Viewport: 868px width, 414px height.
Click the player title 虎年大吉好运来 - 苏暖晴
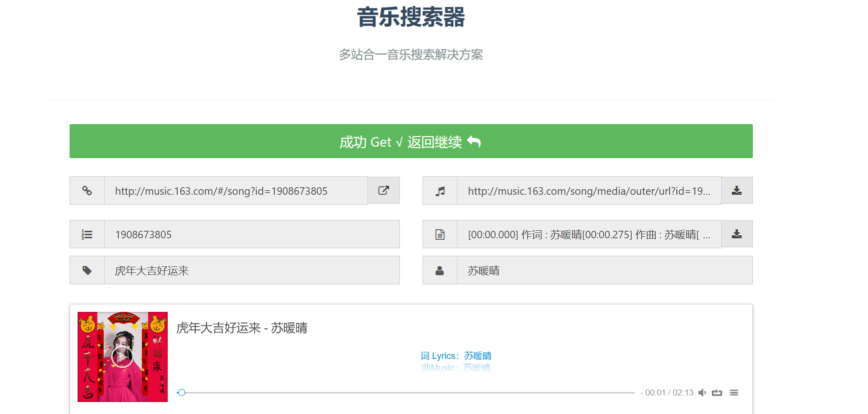[x=242, y=328]
